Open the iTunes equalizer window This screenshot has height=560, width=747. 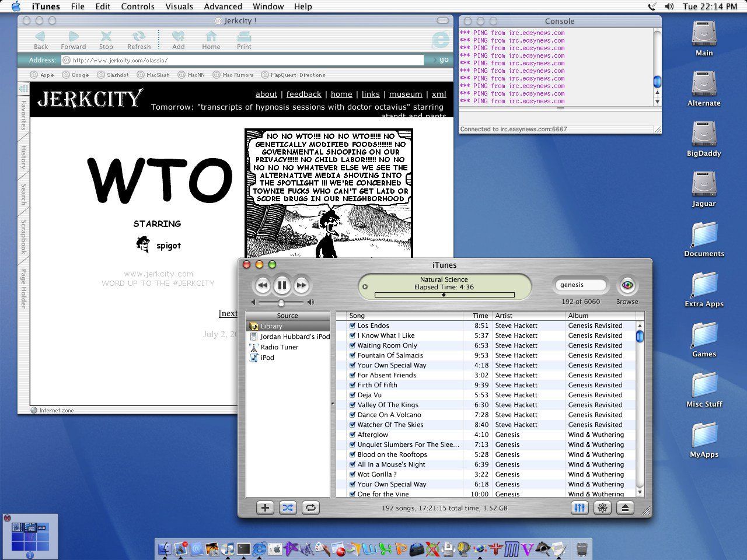click(580, 508)
